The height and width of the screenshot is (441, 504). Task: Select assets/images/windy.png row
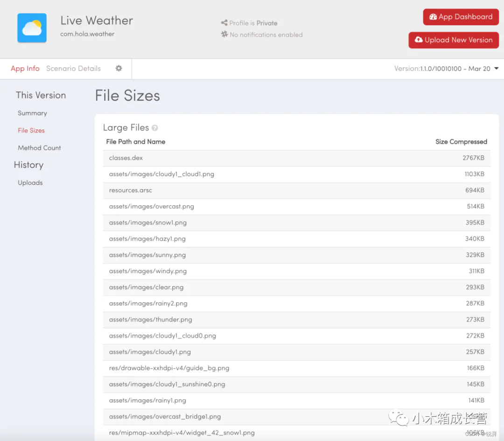296,271
